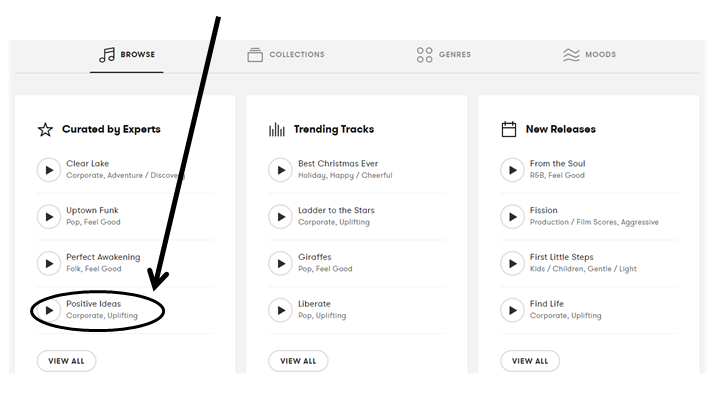This screenshot has width=715, height=410.
Task: Play the Liberate track
Action: 281,310
